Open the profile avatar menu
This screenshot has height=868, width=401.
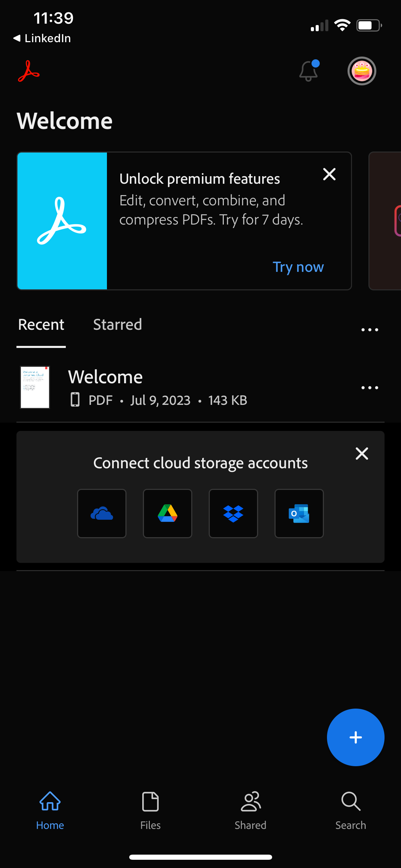(x=362, y=71)
